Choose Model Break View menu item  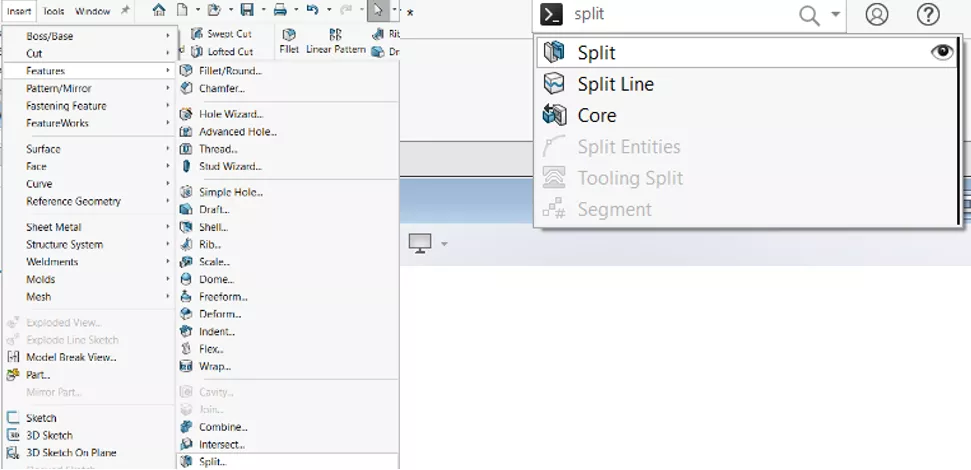click(x=89, y=357)
